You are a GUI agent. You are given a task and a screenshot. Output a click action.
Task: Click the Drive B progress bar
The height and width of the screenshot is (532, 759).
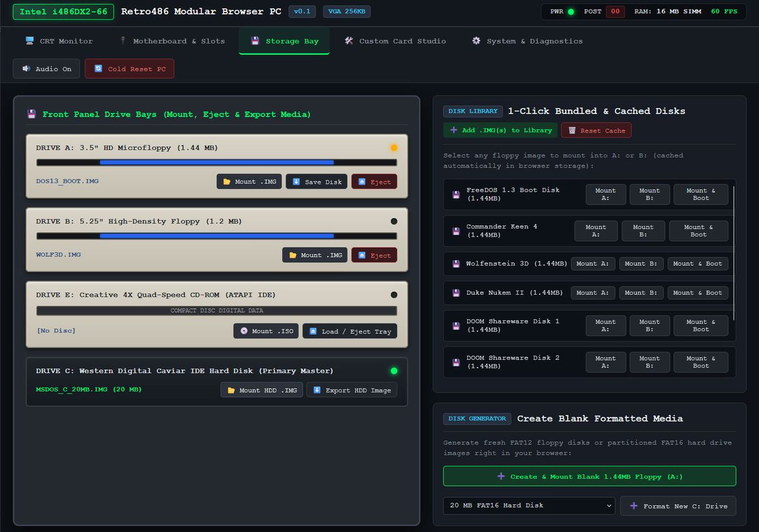(217, 236)
